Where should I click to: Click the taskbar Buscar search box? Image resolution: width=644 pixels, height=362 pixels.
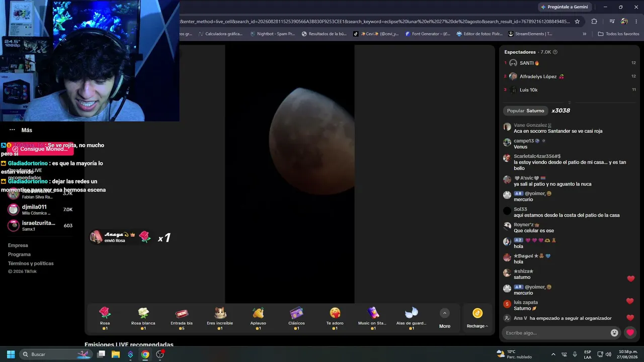[x=56, y=354]
